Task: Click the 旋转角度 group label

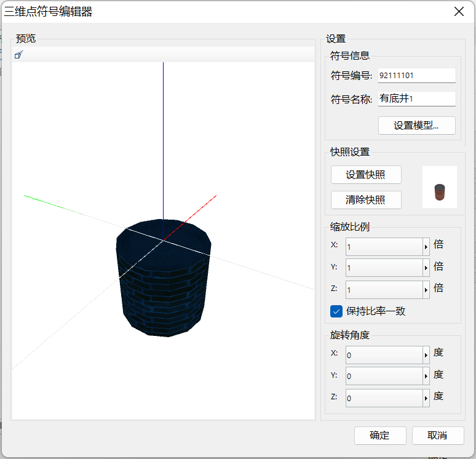Action: [x=350, y=335]
